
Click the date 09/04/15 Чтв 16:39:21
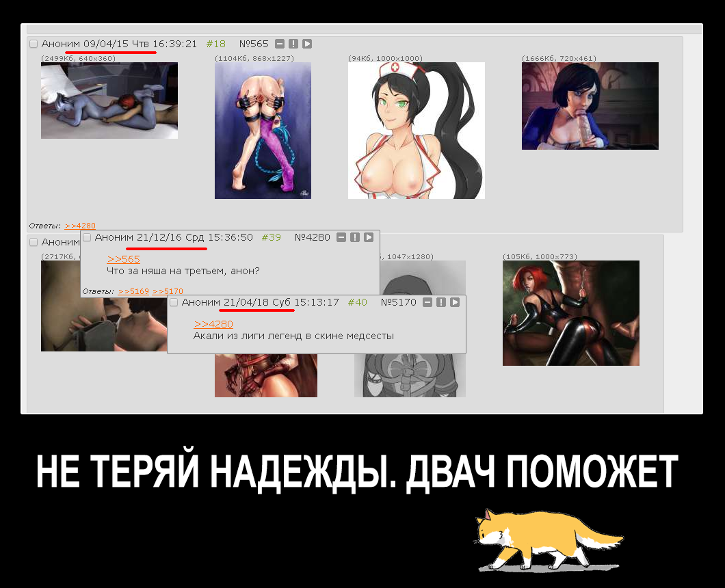[x=140, y=44]
